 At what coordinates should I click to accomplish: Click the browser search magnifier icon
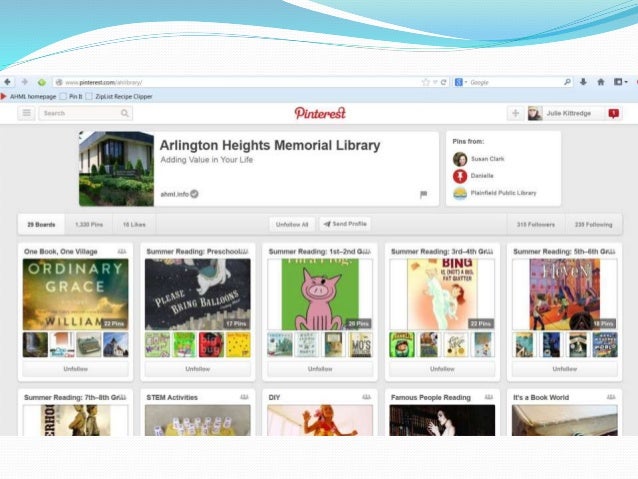pyautogui.click(x=567, y=82)
